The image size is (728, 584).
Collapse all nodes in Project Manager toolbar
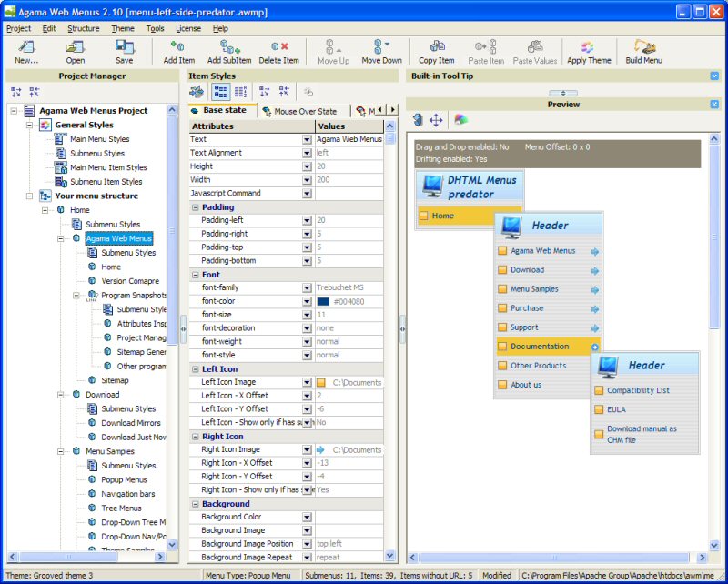point(35,92)
